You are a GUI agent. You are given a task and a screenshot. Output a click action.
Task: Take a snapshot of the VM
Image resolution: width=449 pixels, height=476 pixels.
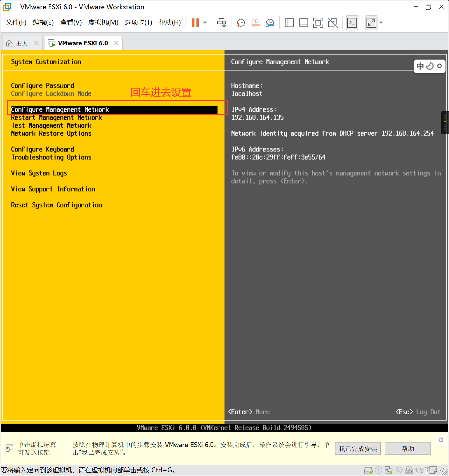pos(241,22)
